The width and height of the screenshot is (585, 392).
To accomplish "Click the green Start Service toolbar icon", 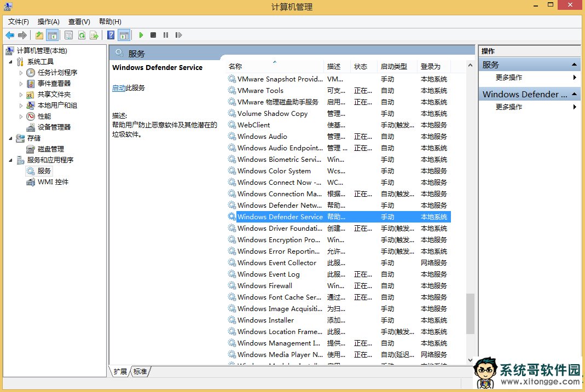I will [141, 35].
